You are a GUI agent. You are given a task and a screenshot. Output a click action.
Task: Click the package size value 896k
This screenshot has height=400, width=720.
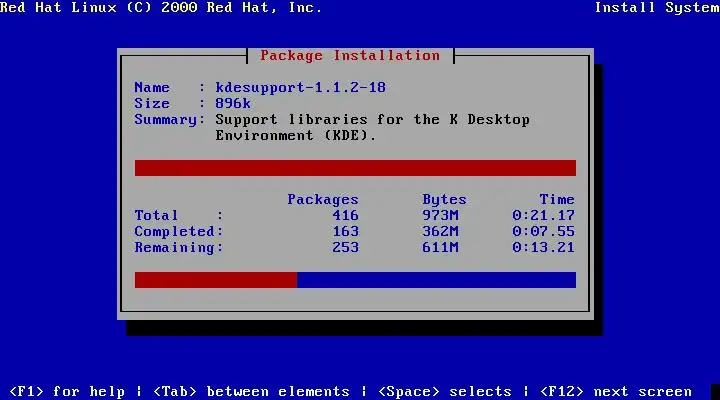coord(233,103)
